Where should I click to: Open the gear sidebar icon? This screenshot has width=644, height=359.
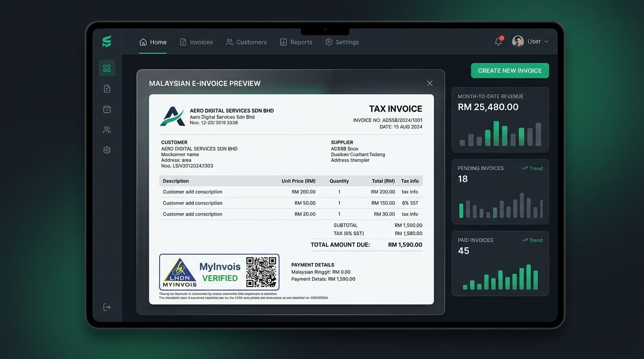[x=107, y=150]
